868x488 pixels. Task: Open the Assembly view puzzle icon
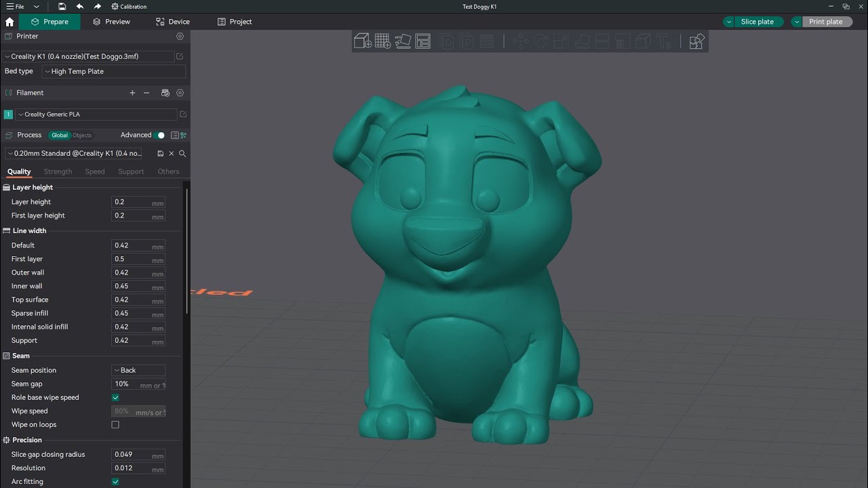(x=696, y=42)
